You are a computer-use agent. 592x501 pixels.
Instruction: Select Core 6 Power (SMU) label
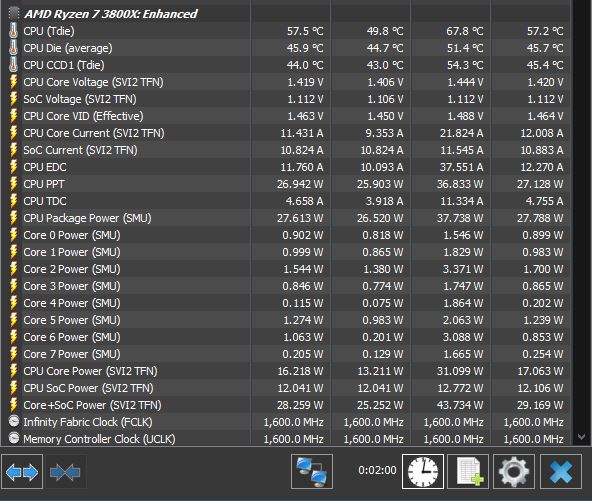point(72,337)
